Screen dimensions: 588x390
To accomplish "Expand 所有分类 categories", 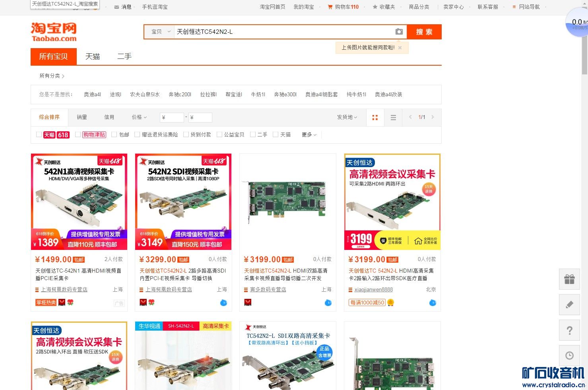I will [52, 76].
